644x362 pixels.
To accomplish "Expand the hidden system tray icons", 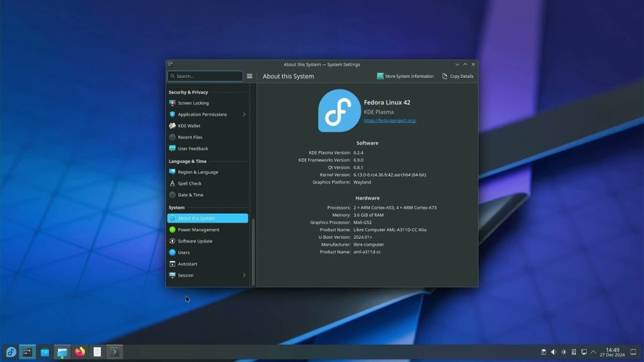I will (x=594, y=352).
